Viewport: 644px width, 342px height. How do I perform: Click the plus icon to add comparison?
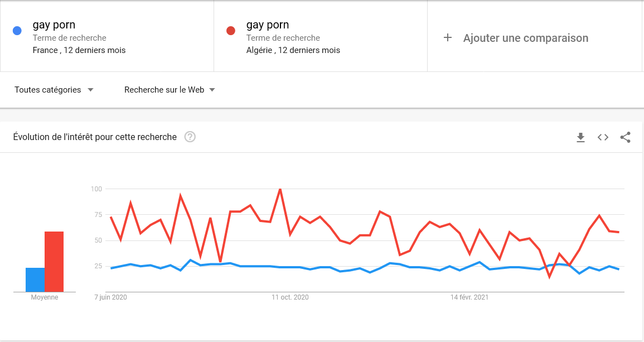[448, 38]
